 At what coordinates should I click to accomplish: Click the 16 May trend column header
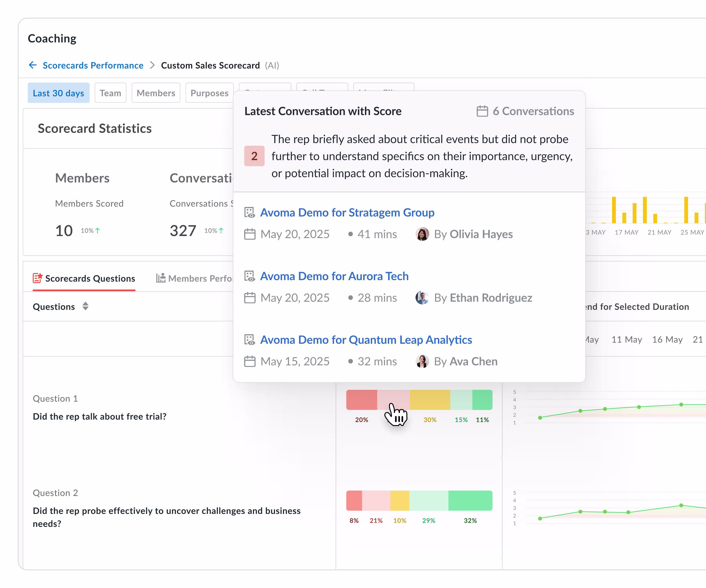pyautogui.click(x=667, y=339)
